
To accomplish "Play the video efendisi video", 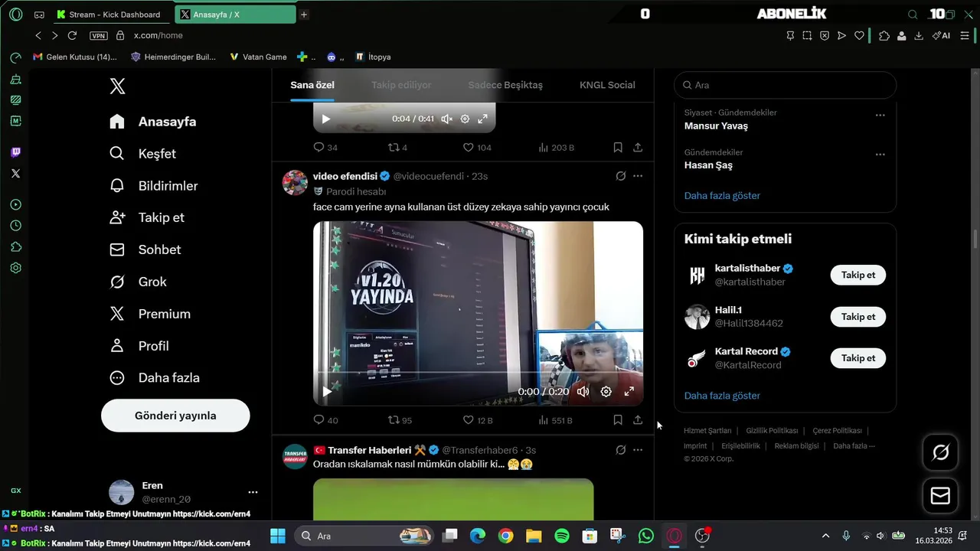I will pos(327,391).
